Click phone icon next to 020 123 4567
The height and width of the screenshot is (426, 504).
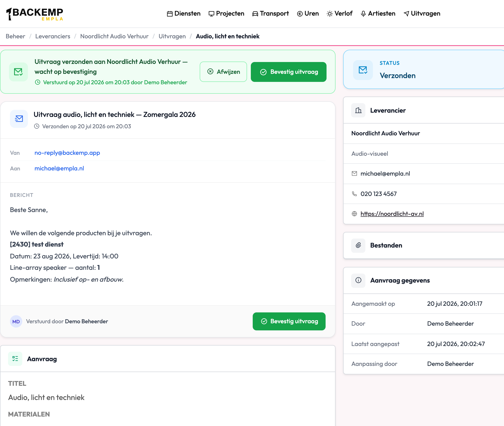click(x=354, y=194)
